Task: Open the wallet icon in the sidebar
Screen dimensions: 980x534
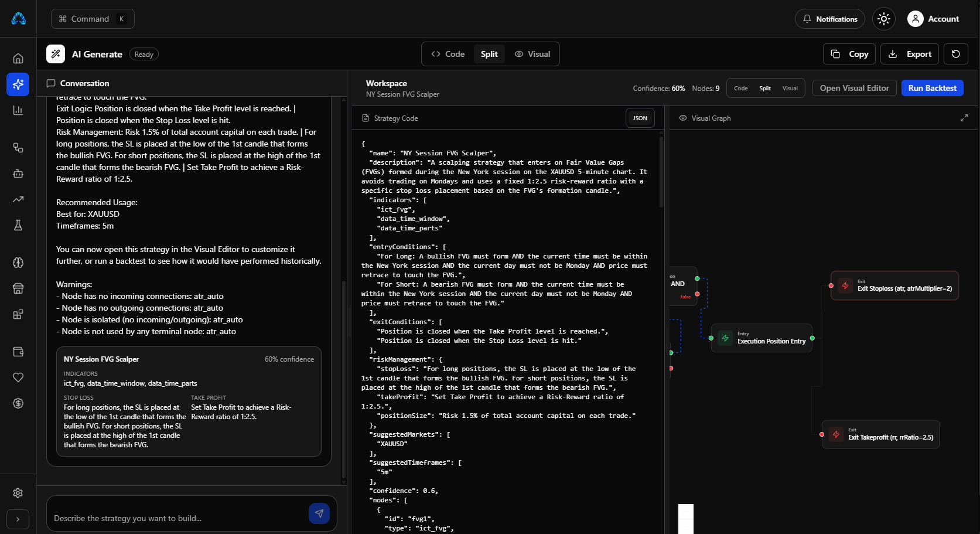Action: tap(18, 352)
